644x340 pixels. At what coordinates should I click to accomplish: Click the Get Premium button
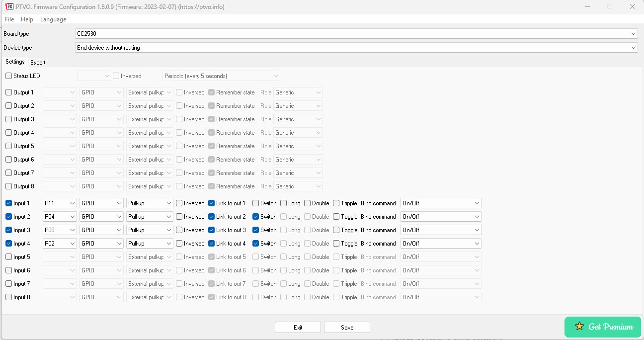point(602,327)
